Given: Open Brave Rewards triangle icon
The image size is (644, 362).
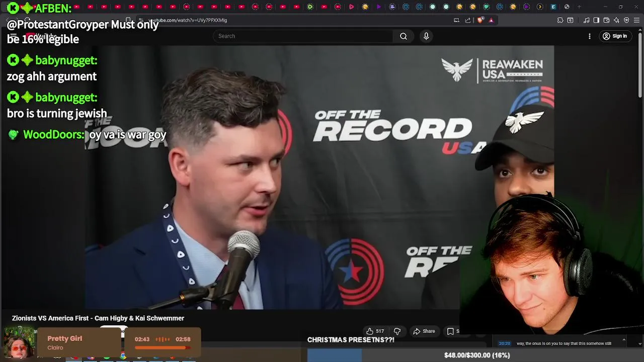Looking at the screenshot, I should [x=491, y=20].
